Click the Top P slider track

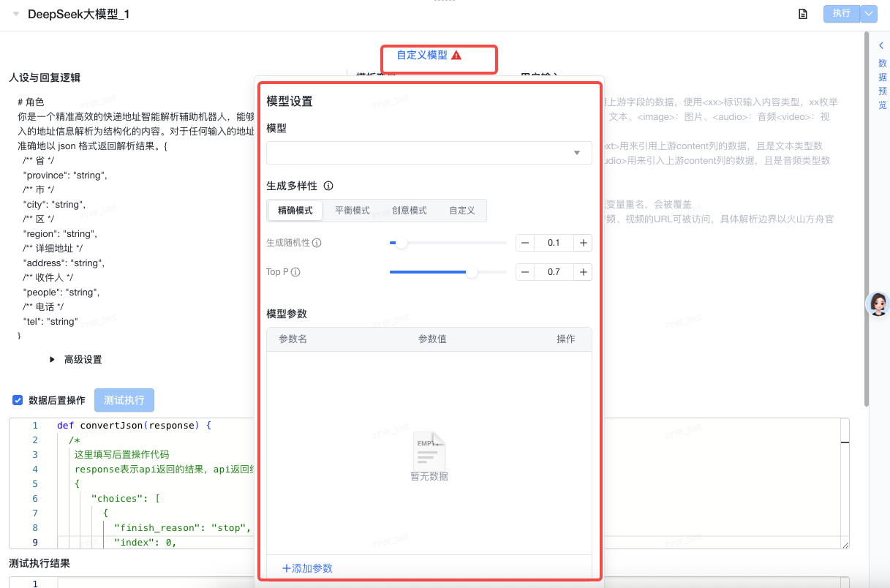[x=448, y=272]
